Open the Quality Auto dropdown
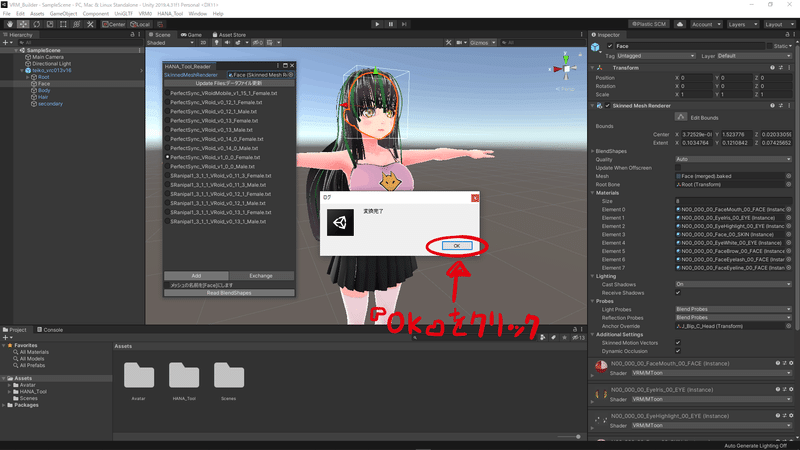 click(734, 159)
